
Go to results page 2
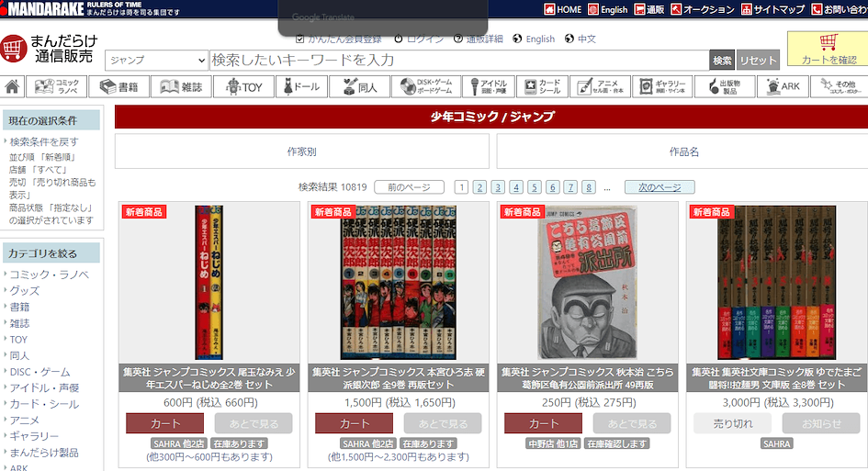pos(480,187)
